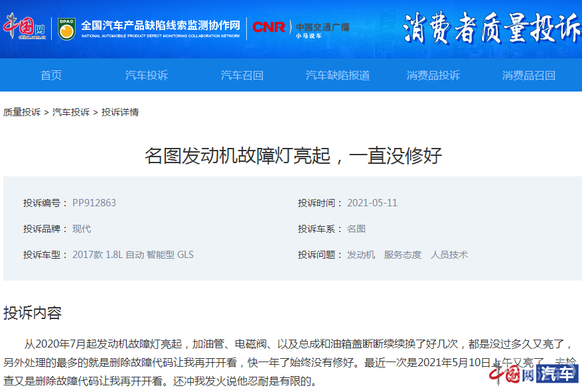Click the 质量投诉 breadcrumb link

(x=22, y=112)
